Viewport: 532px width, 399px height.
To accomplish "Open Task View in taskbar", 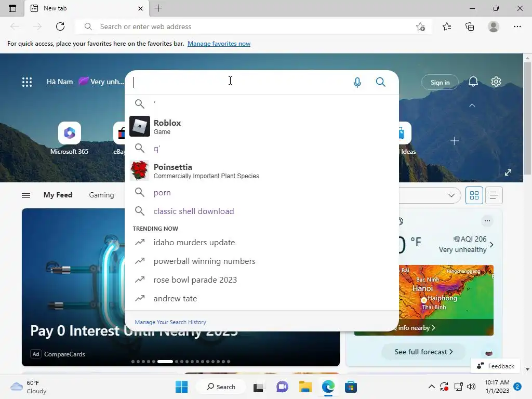I will point(259,387).
